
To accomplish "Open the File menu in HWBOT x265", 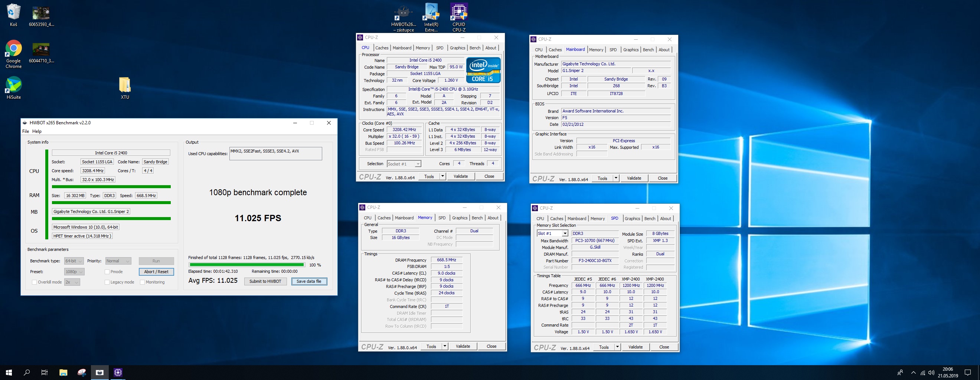I will point(26,131).
